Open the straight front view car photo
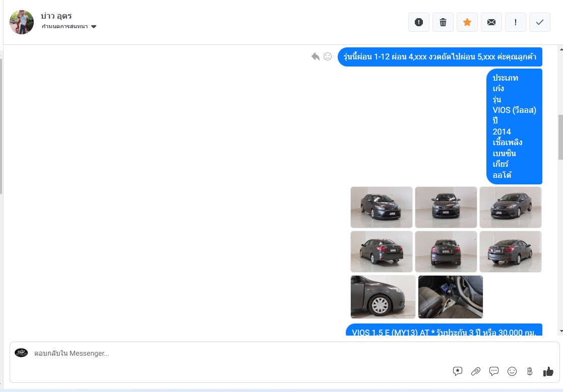Screen dimensions: 563x392 click(446, 207)
